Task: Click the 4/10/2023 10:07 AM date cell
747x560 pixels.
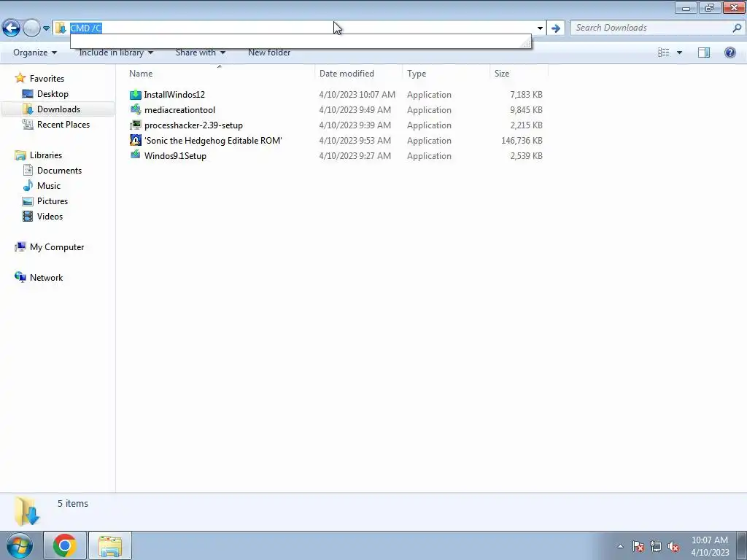Action: (357, 95)
